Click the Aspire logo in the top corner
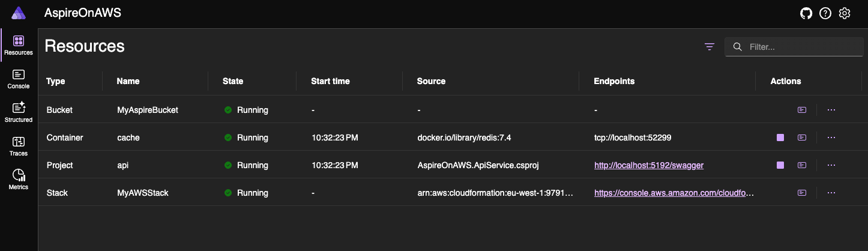This screenshot has width=868, height=251. (x=19, y=13)
